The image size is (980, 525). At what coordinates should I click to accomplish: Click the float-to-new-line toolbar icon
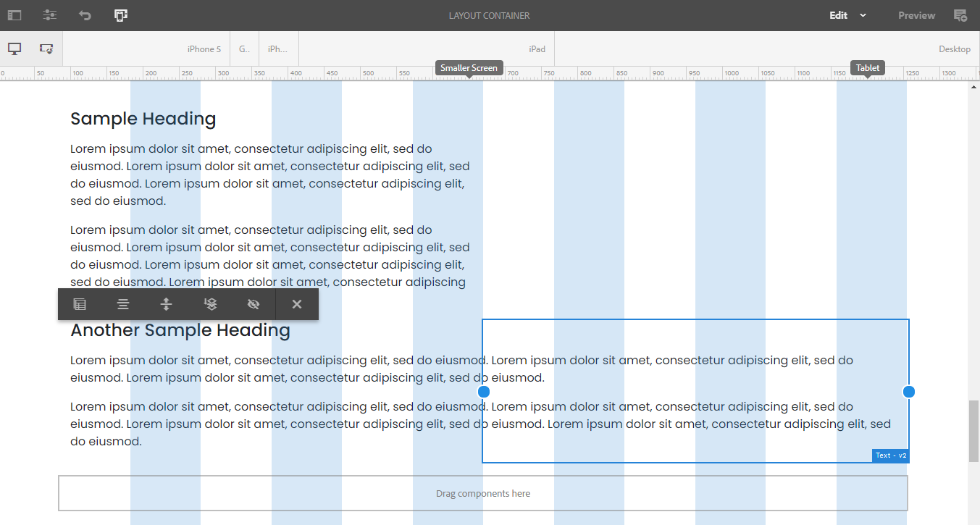point(123,304)
